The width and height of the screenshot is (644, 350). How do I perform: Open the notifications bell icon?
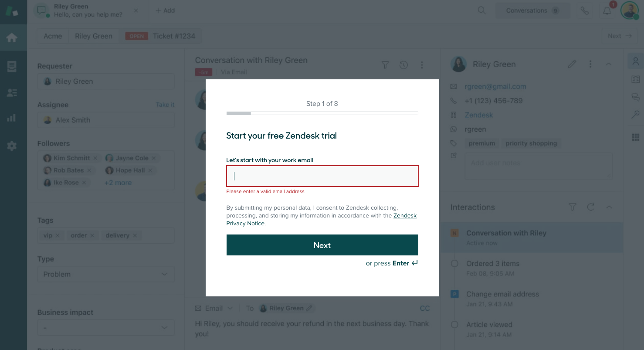(607, 11)
